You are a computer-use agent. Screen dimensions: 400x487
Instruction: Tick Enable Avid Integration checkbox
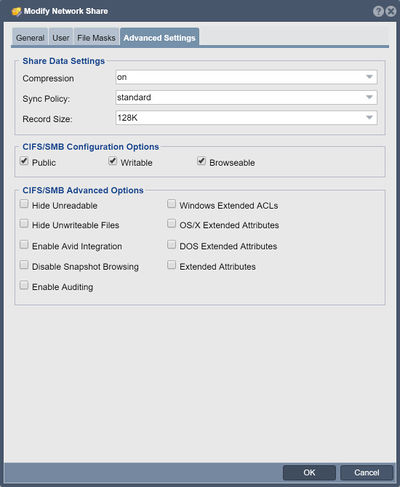click(24, 244)
